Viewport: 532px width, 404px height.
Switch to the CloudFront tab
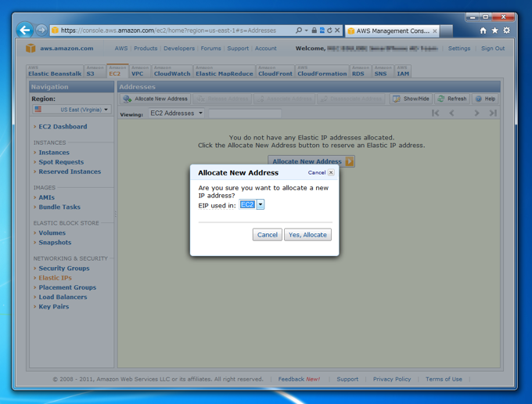click(x=275, y=71)
